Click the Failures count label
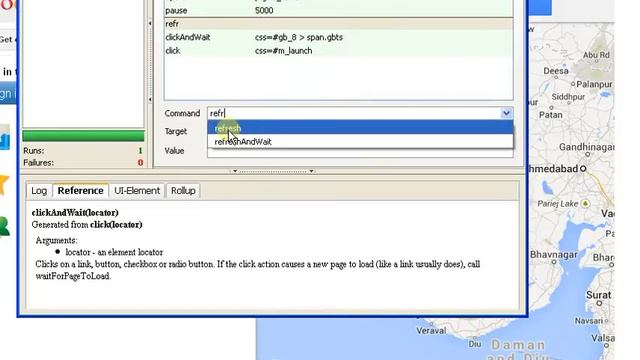640x360 pixels. [x=38, y=162]
